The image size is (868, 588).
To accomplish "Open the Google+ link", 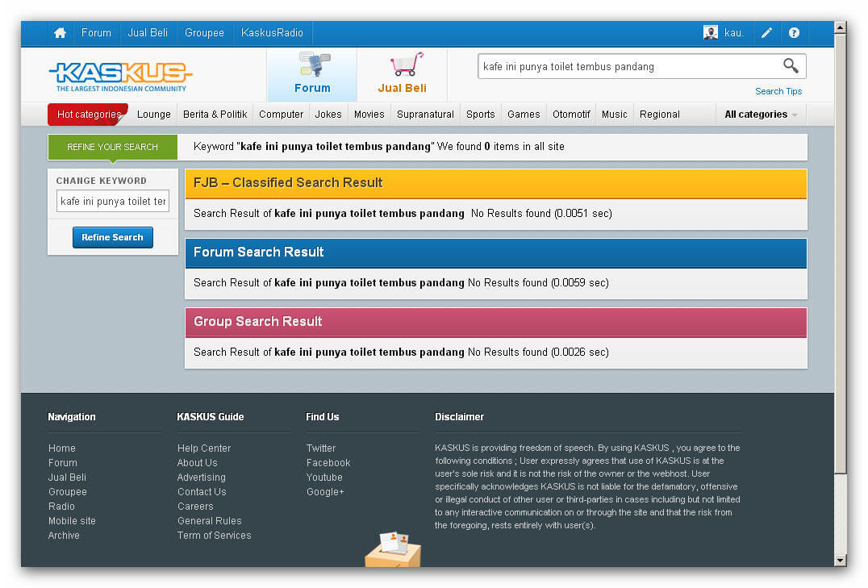I will click(x=326, y=492).
